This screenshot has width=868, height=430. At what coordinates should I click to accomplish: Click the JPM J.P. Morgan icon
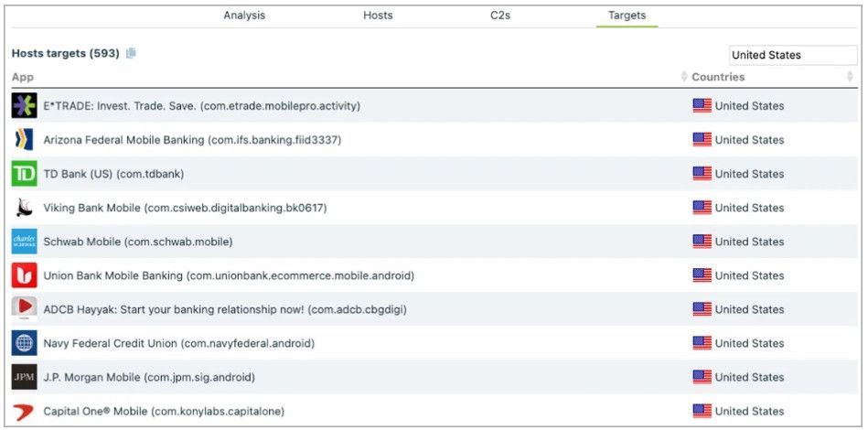click(25, 377)
